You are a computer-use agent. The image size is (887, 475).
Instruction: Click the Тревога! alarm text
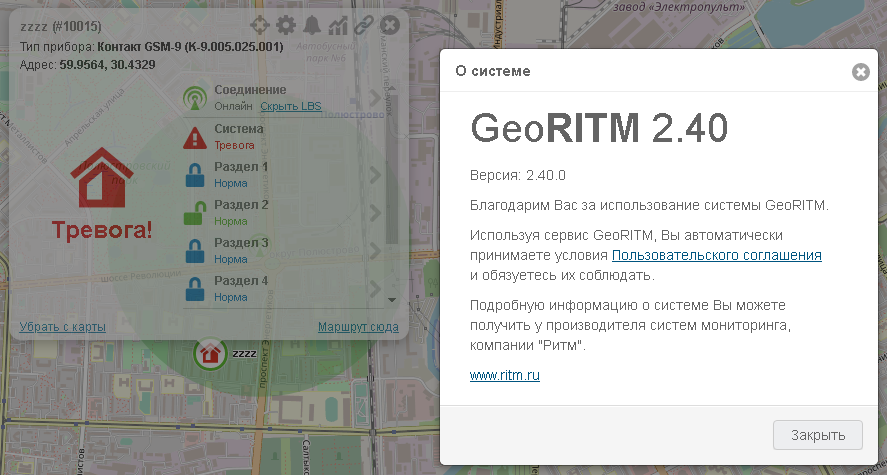pos(102,230)
